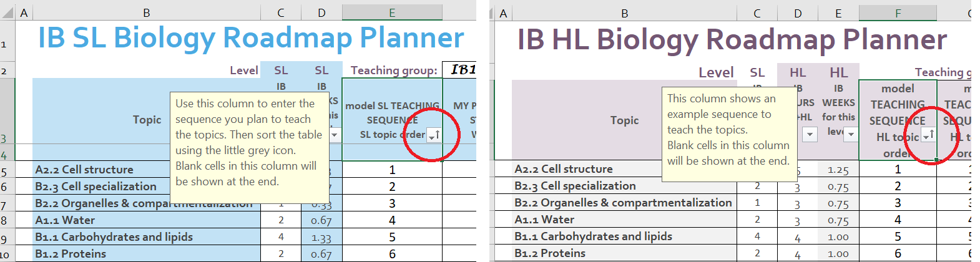
Task: Click SL Biology Roadmap Planner title
Action: click(251, 37)
